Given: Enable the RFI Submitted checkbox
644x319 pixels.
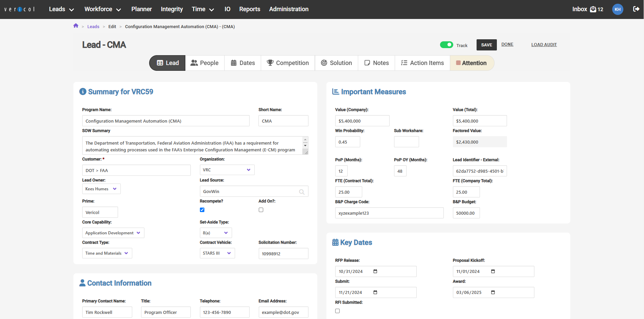Looking at the screenshot, I should (x=337, y=311).
